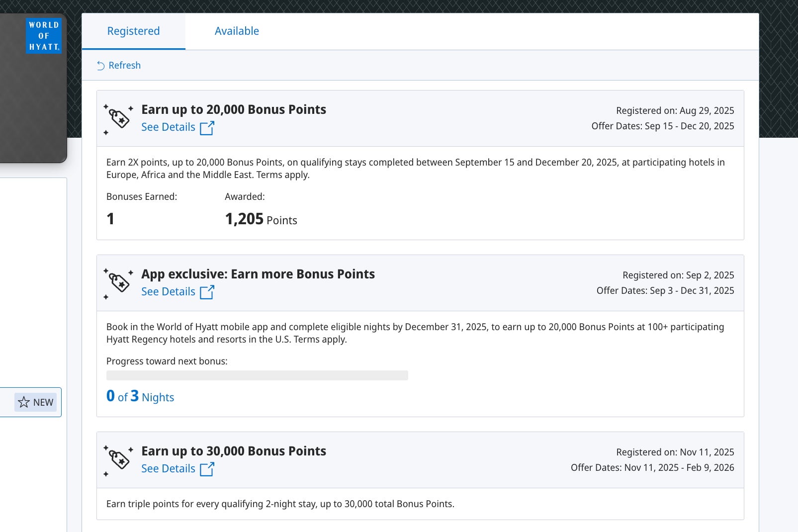Click the external link icon on the 20,000 points offer
The width and height of the screenshot is (798, 532).
point(207,128)
